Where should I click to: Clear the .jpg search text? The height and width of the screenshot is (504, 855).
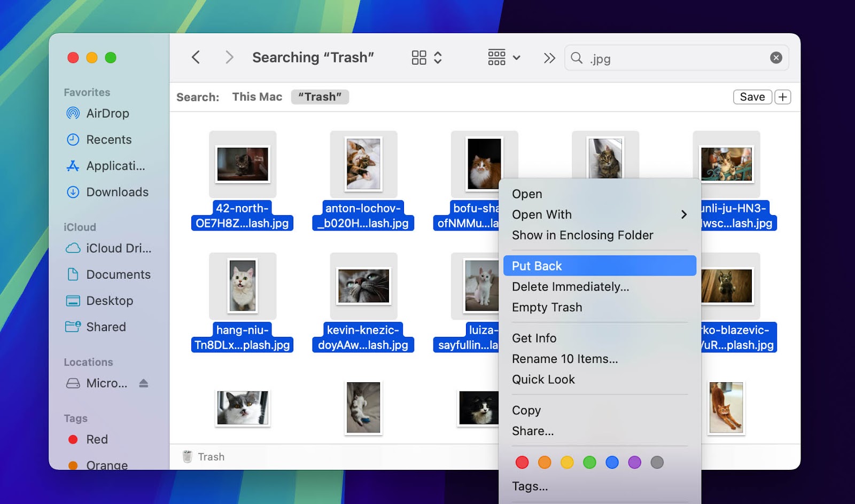click(776, 58)
